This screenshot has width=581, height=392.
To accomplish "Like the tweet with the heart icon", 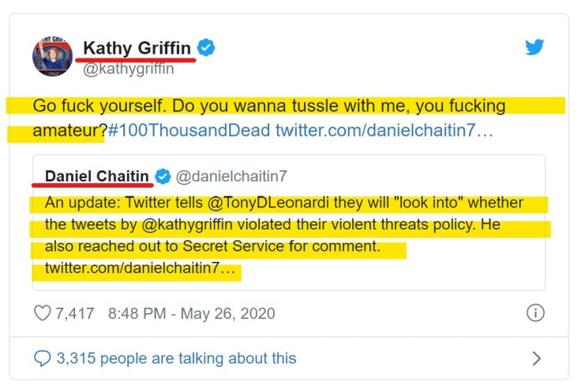I will pos(42,313).
